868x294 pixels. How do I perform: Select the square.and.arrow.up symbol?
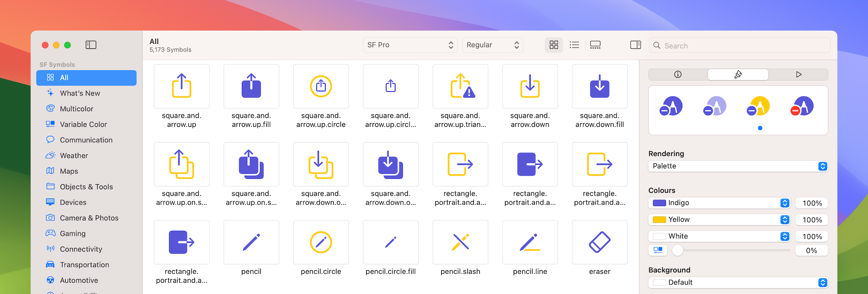coord(182,86)
